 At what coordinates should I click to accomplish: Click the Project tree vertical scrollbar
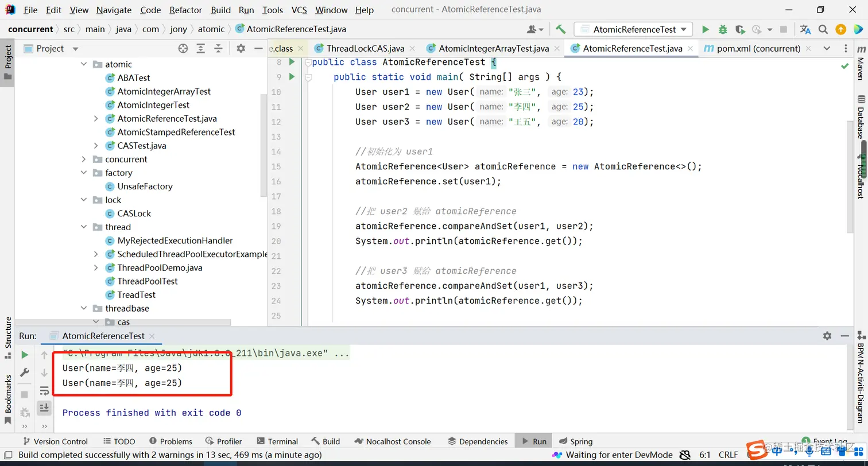263,146
